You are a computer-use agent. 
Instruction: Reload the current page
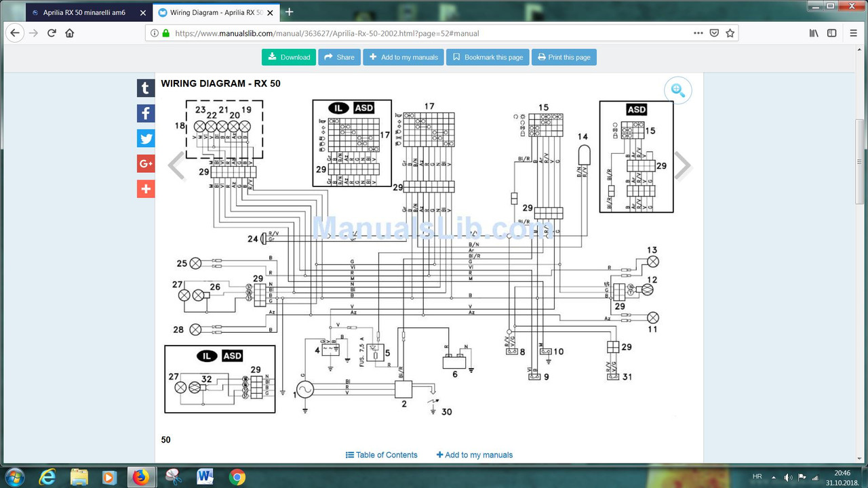pyautogui.click(x=52, y=33)
